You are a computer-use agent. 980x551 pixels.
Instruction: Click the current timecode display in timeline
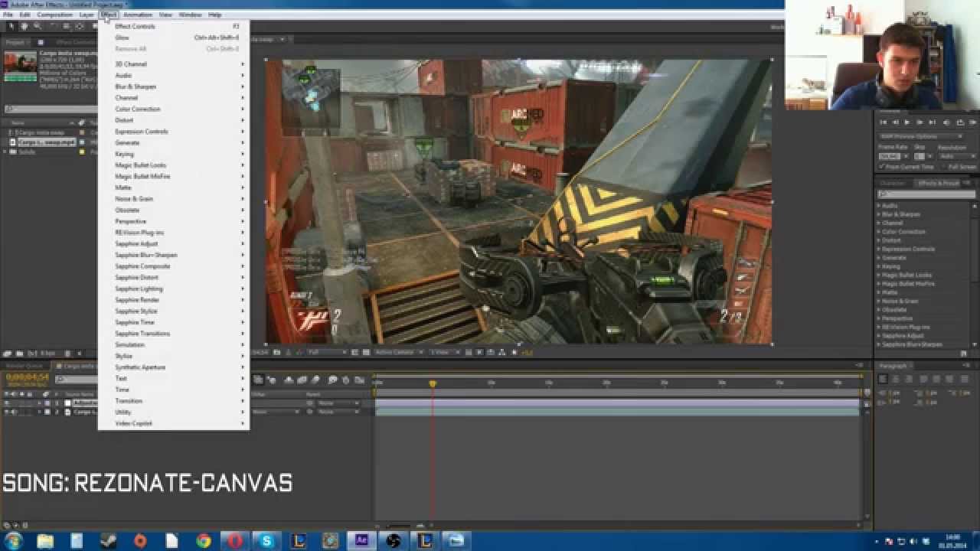pos(27,377)
